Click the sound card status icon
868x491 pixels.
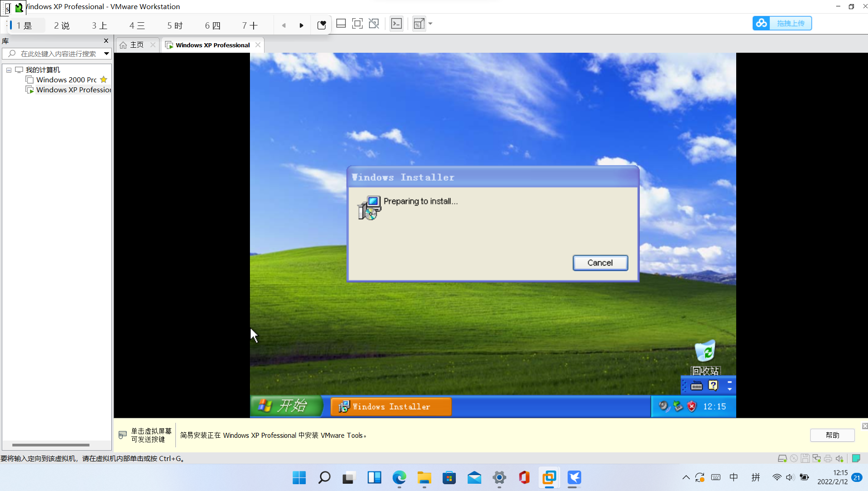coord(839,458)
